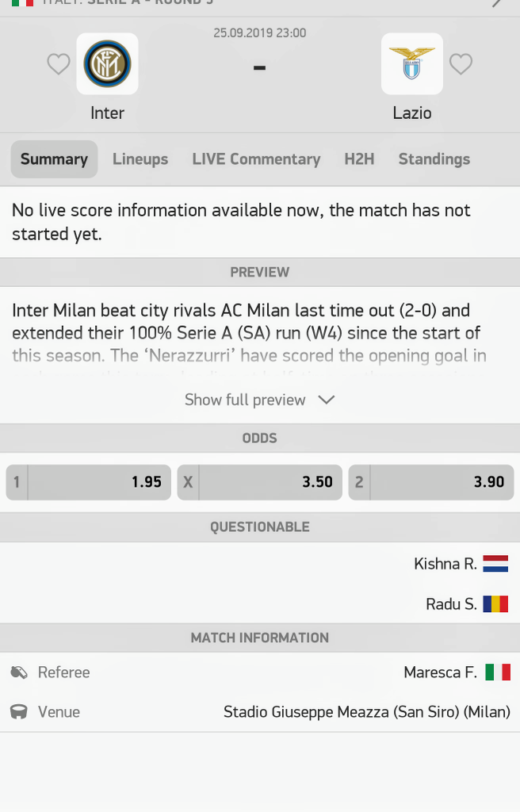Screen dimensions: 520x812
Task: Favorite the Lazio team with heart icon
Action: pos(461,64)
